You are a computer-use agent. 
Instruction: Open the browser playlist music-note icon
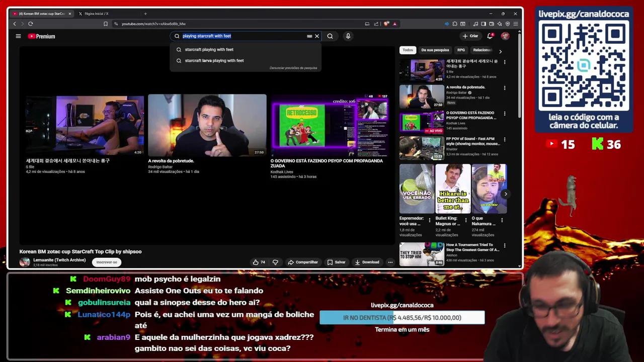click(x=474, y=24)
